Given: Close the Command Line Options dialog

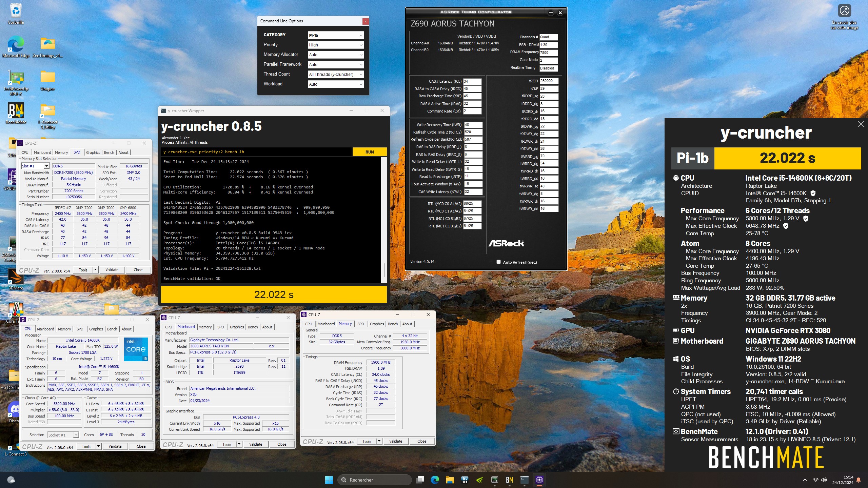Looking at the screenshot, I should [x=366, y=21].
